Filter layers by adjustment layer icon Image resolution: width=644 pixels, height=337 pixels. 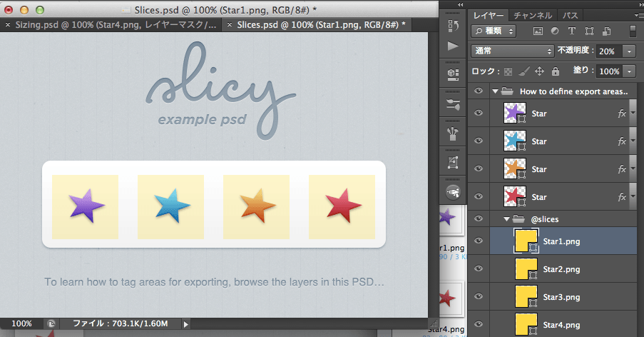coord(554,31)
